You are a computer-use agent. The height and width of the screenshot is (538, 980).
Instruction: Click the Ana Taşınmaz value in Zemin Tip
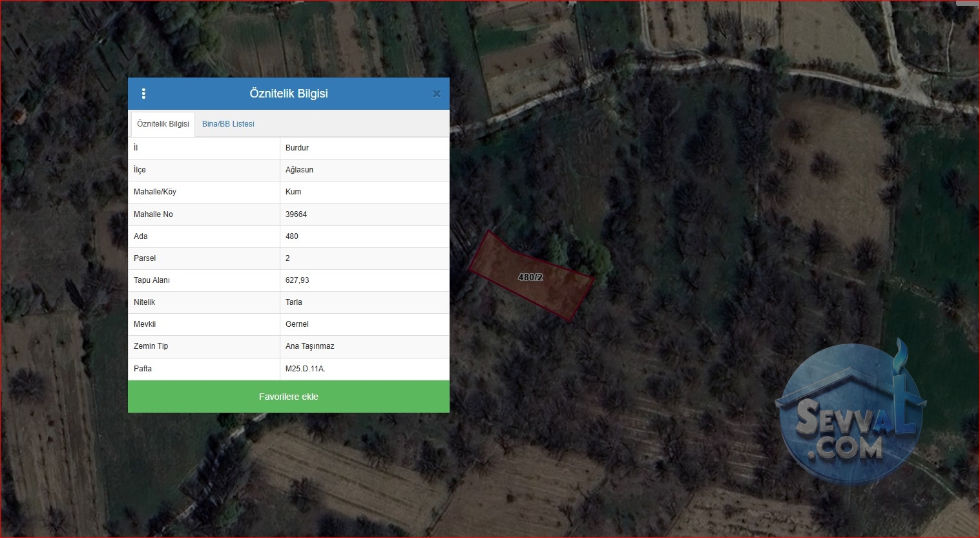(x=310, y=346)
